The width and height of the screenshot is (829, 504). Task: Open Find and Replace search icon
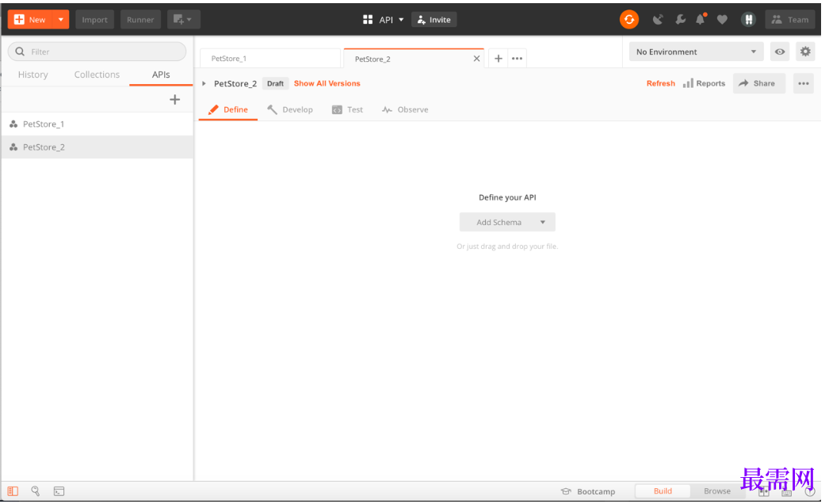36,491
